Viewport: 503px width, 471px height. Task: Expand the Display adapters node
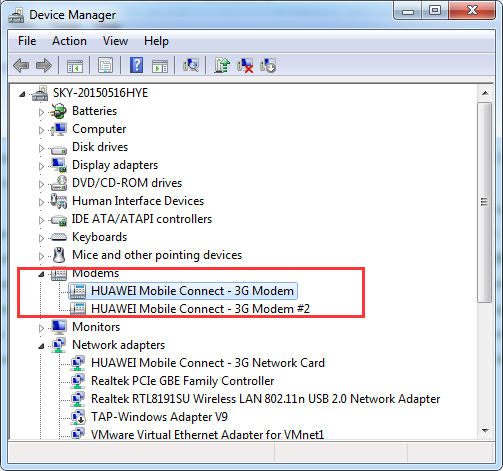(41, 166)
